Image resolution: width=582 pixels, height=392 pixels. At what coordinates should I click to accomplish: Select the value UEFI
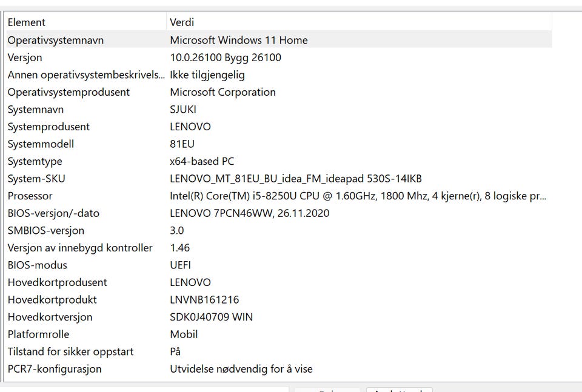[181, 265]
